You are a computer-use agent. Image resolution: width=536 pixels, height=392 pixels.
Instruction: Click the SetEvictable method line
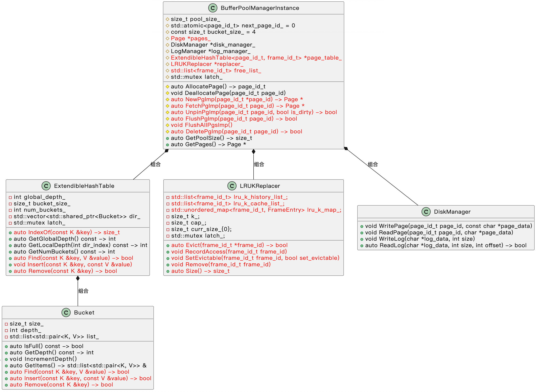[x=255, y=258]
